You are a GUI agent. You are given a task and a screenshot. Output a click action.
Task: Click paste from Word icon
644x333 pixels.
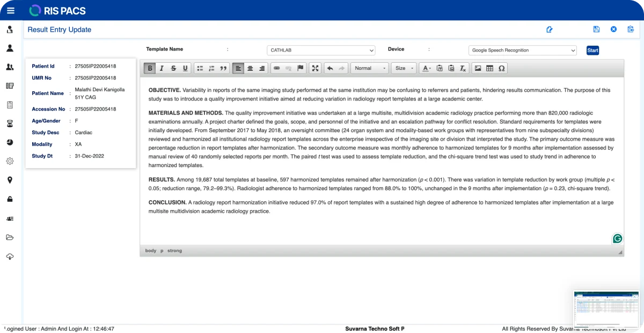pyautogui.click(x=451, y=68)
